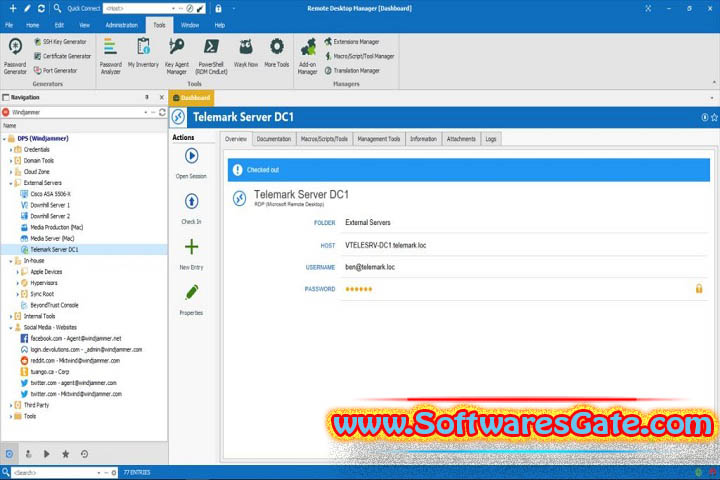
Task: Click the bottom search field
Action: 53,472
